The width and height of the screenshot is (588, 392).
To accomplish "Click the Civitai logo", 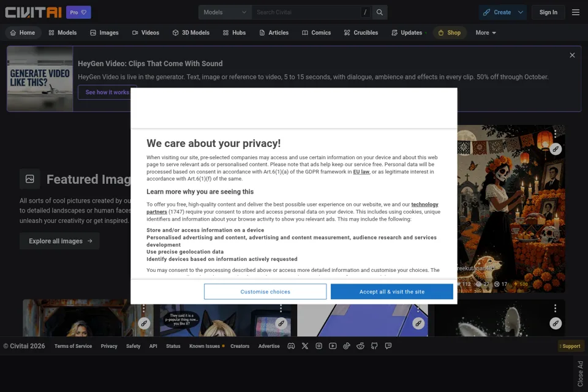I will [33, 12].
